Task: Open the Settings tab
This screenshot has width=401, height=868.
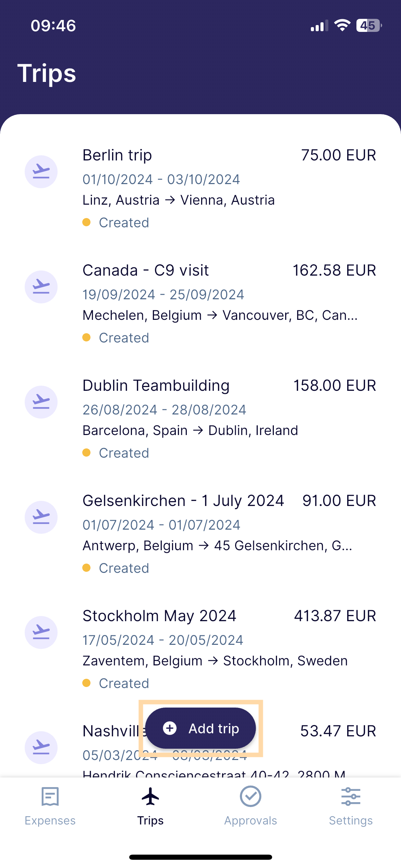Action: 351,806
